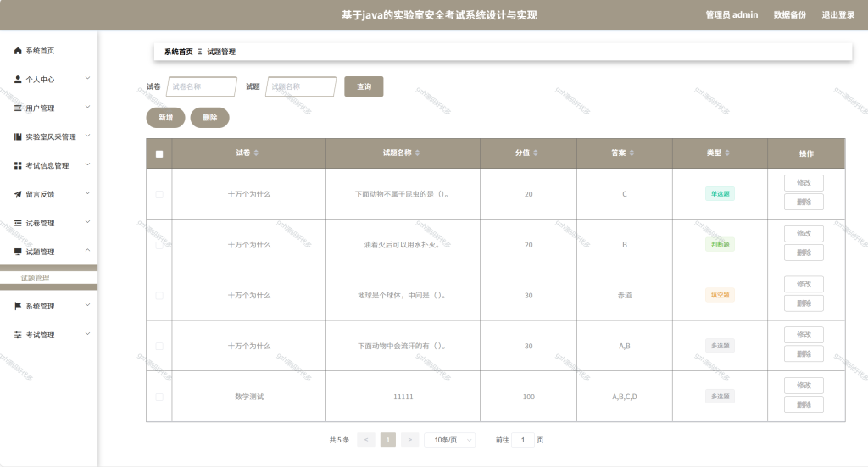Click the sliders icon for 考试管理

tap(18, 336)
